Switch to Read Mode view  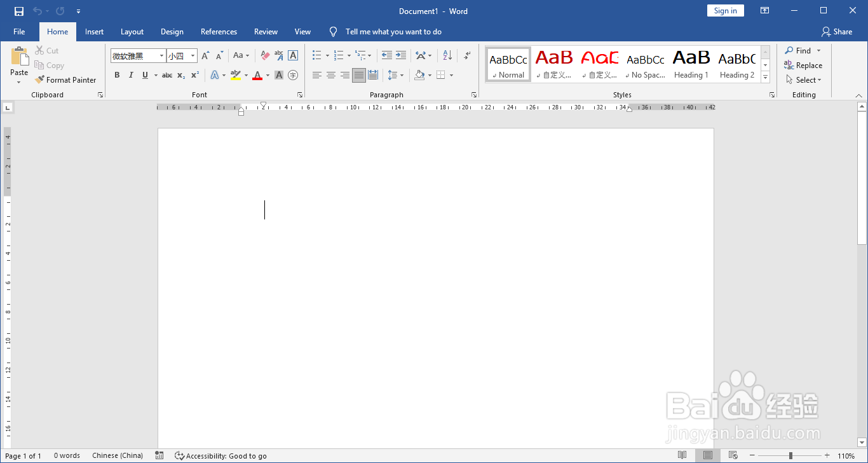click(682, 455)
